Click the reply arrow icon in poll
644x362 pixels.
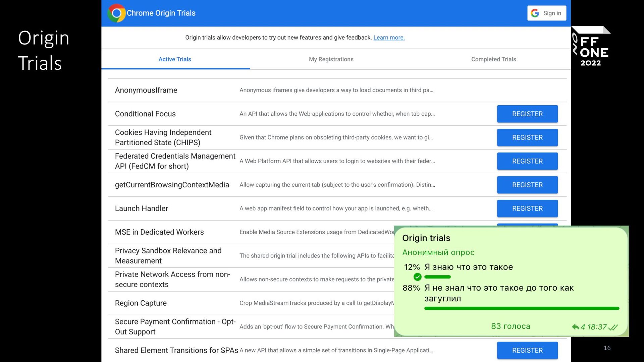pyautogui.click(x=575, y=327)
